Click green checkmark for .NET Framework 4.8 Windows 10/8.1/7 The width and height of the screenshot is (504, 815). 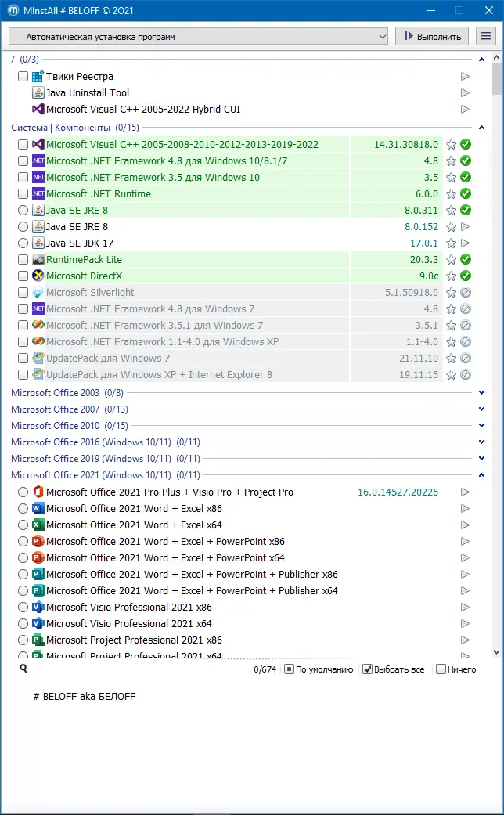click(466, 160)
